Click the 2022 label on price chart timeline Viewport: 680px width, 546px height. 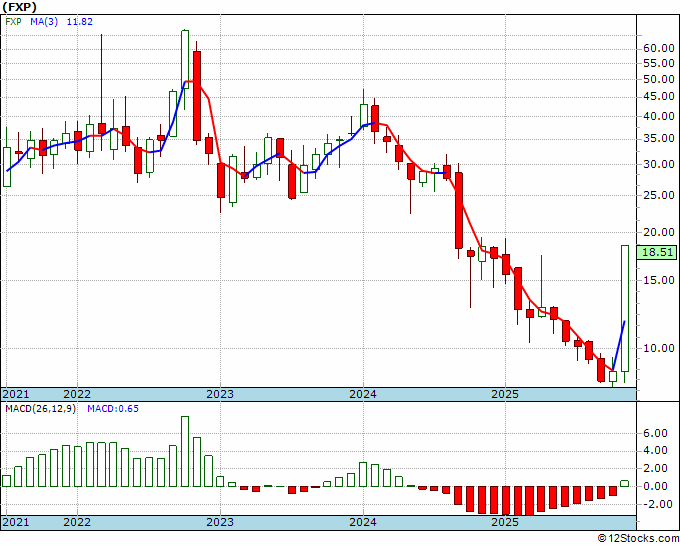point(77,394)
